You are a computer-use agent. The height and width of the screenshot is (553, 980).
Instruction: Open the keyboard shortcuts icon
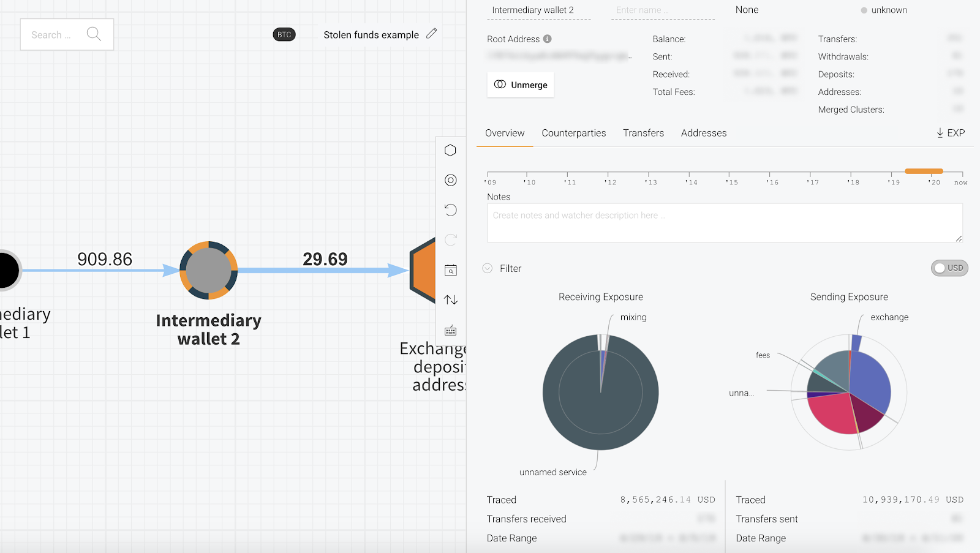coord(450,331)
